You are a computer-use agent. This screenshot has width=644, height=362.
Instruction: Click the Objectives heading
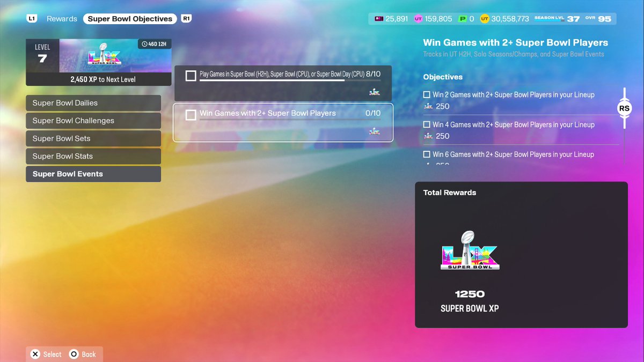click(443, 77)
